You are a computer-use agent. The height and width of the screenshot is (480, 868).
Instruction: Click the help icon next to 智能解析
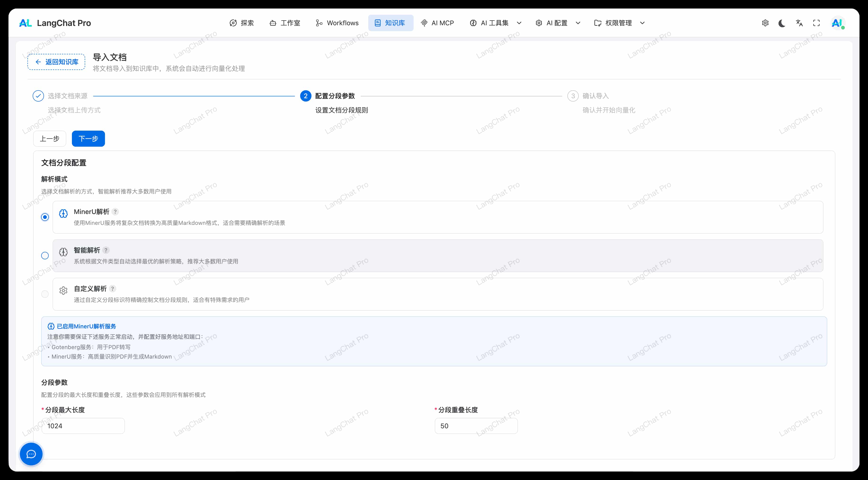click(x=106, y=250)
